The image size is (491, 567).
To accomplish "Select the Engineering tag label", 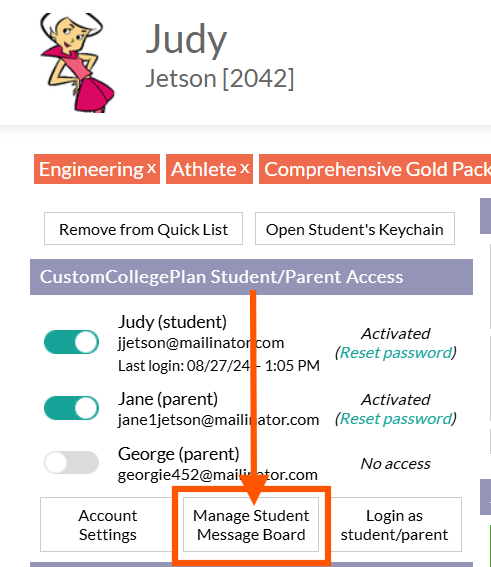I will coord(91,169).
